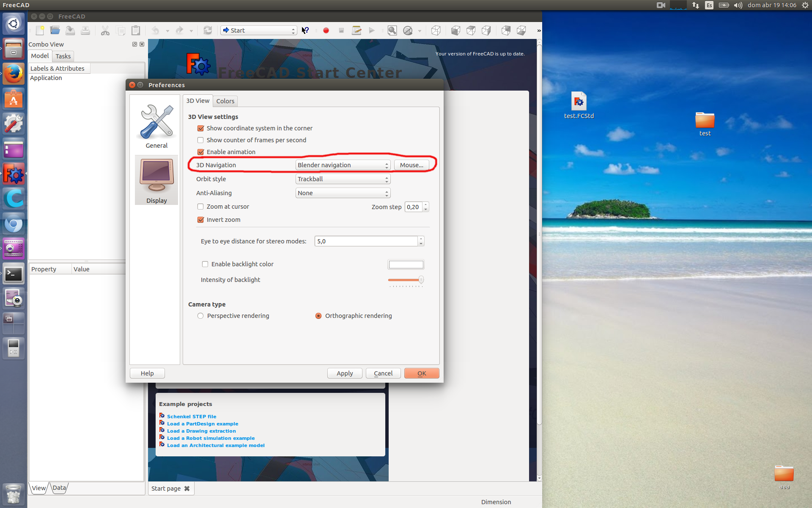Open the Start workbench selector dropdown
The width and height of the screenshot is (812, 508).
pos(259,30)
